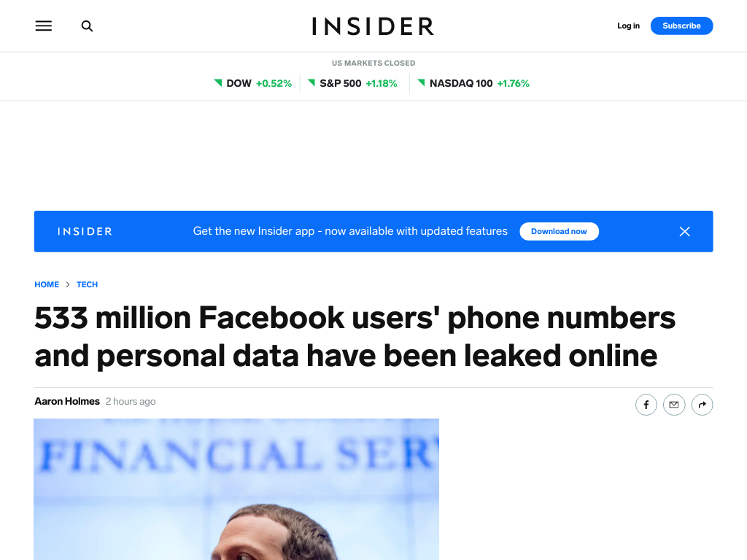
Task: Share the article via email icon
Action: pos(673,405)
